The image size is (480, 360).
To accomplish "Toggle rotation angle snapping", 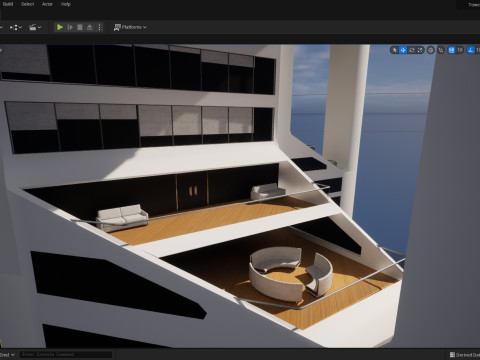I will (x=470, y=50).
